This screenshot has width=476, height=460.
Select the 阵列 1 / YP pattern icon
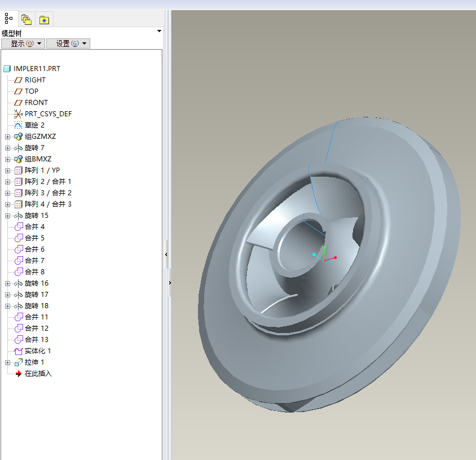pyautogui.click(x=18, y=170)
